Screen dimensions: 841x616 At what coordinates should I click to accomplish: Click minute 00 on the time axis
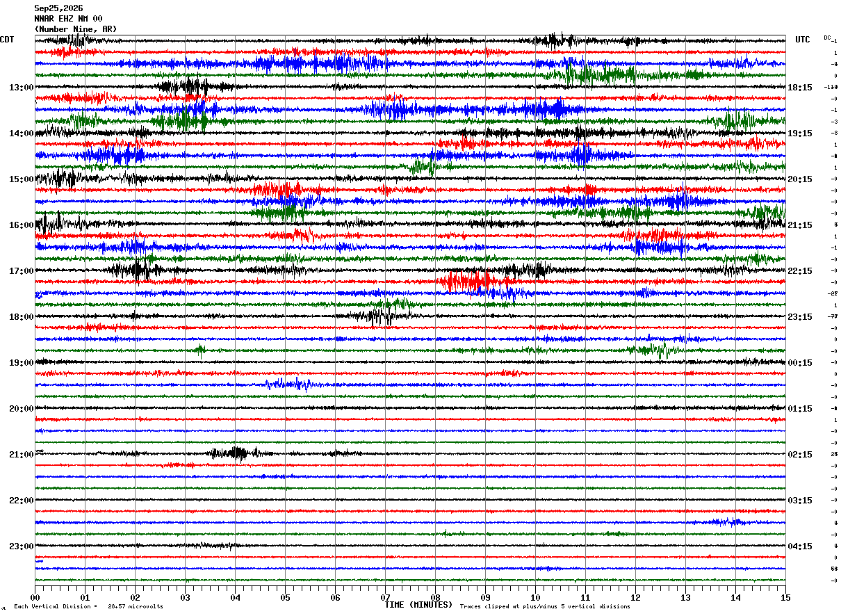coord(35,597)
